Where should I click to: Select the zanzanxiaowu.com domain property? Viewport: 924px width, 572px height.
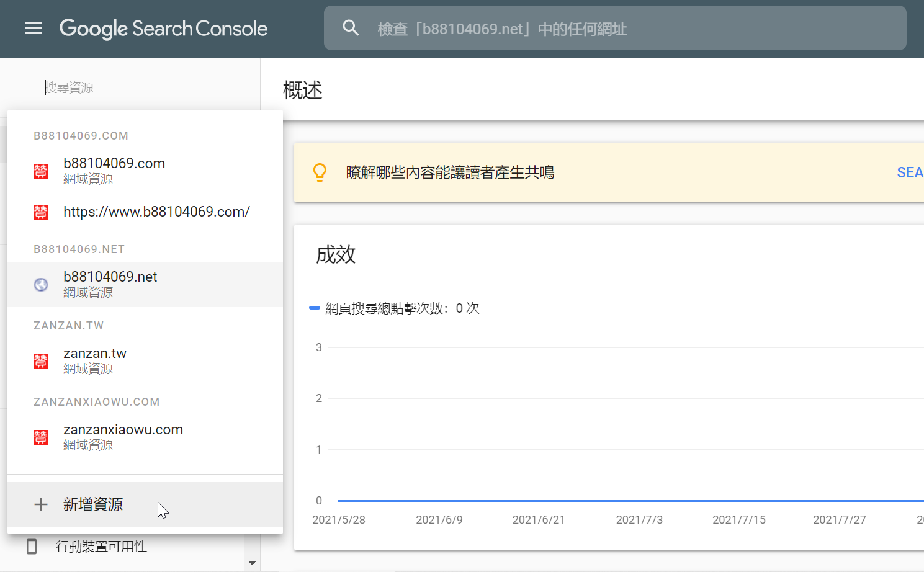145,437
